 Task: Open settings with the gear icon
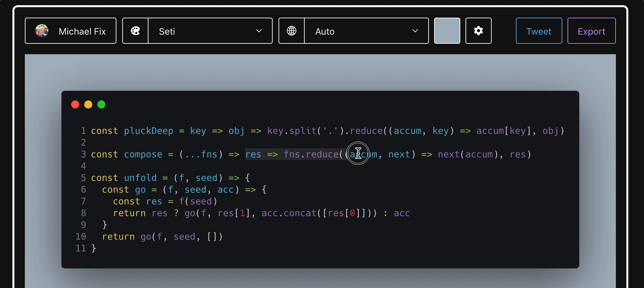tap(479, 31)
